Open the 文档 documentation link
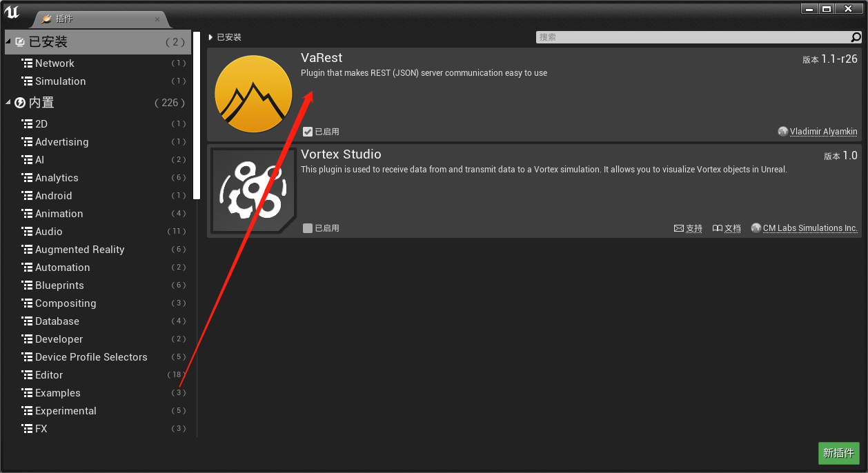 (x=733, y=228)
